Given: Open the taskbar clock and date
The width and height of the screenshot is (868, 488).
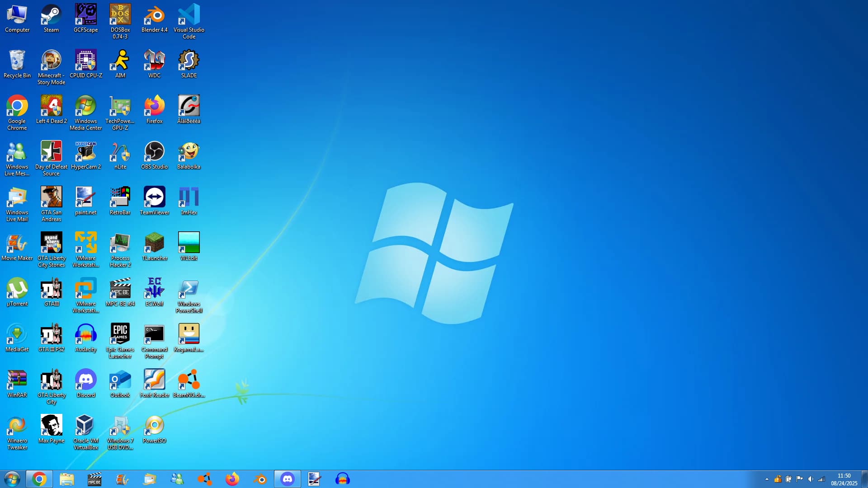Looking at the screenshot, I should coord(844,479).
